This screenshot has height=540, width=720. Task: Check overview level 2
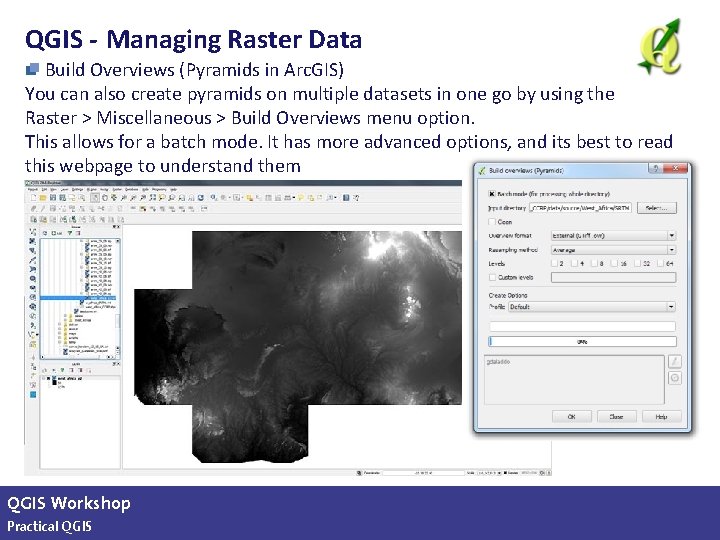554,264
